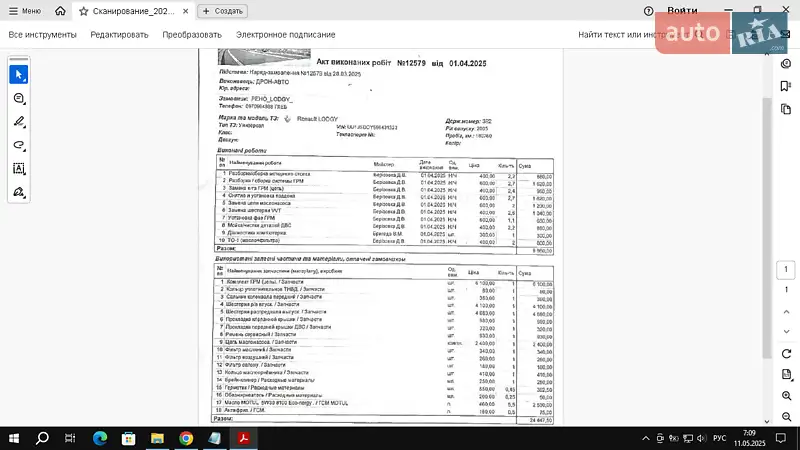Open the Bookmarks panel icon
The height and width of the screenshot is (450, 800).
786,86
